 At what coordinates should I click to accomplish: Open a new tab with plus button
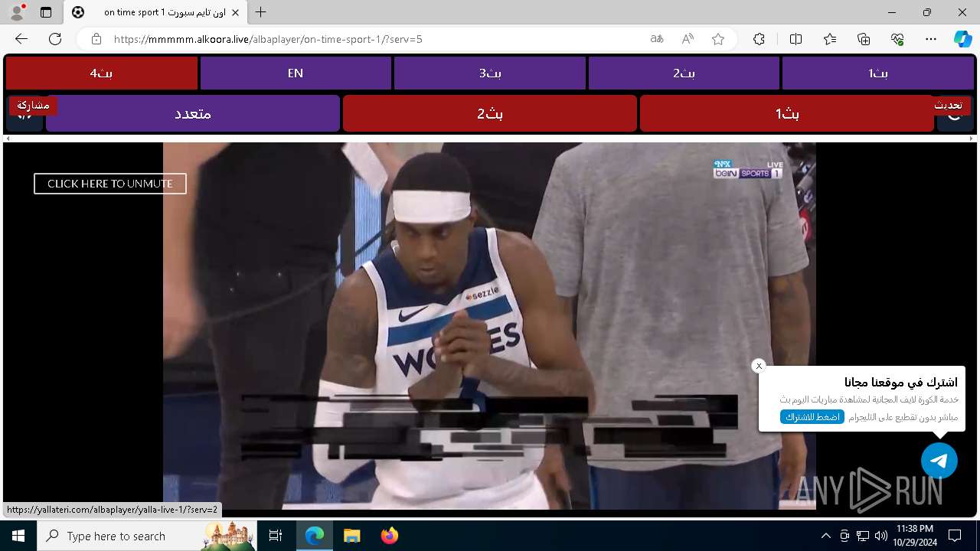click(261, 12)
